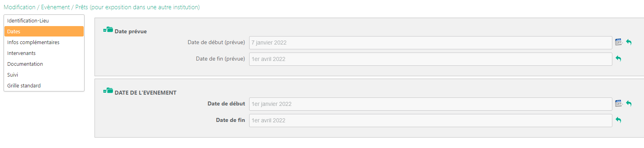Focus the event Date de début field

click(x=431, y=104)
